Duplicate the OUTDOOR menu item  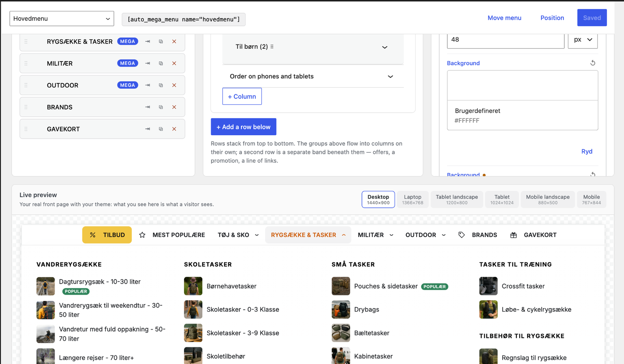(x=161, y=85)
